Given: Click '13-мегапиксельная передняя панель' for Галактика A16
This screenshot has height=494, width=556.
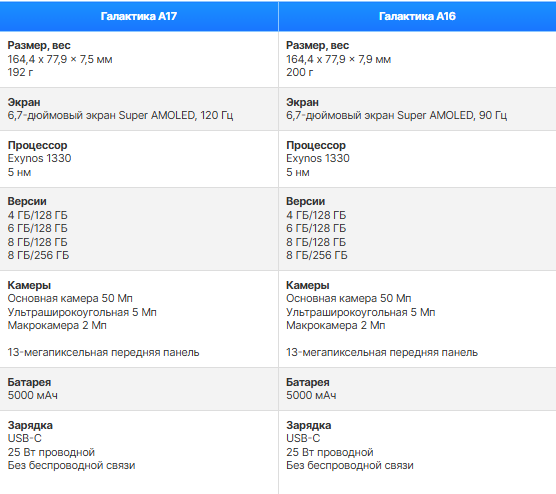Looking at the screenshot, I should coord(382,353).
